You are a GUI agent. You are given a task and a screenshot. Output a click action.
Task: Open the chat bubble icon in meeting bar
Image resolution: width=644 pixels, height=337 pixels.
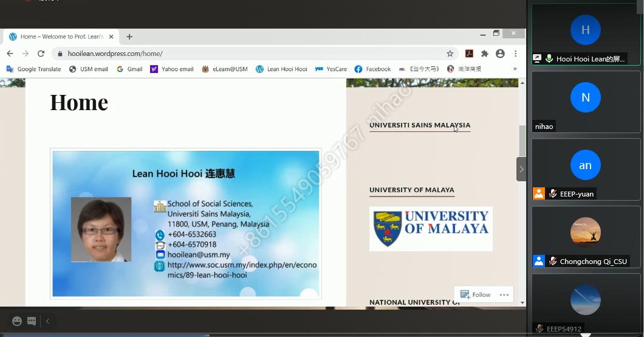32,321
